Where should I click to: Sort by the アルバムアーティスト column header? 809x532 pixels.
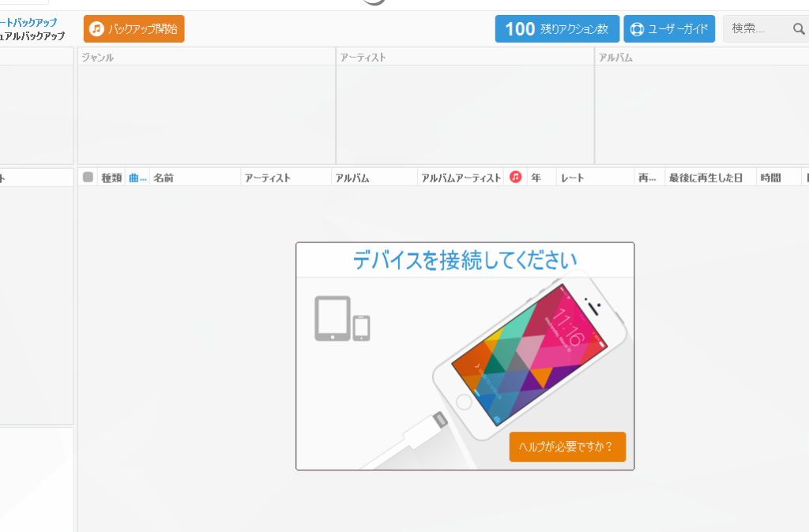tap(461, 178)
